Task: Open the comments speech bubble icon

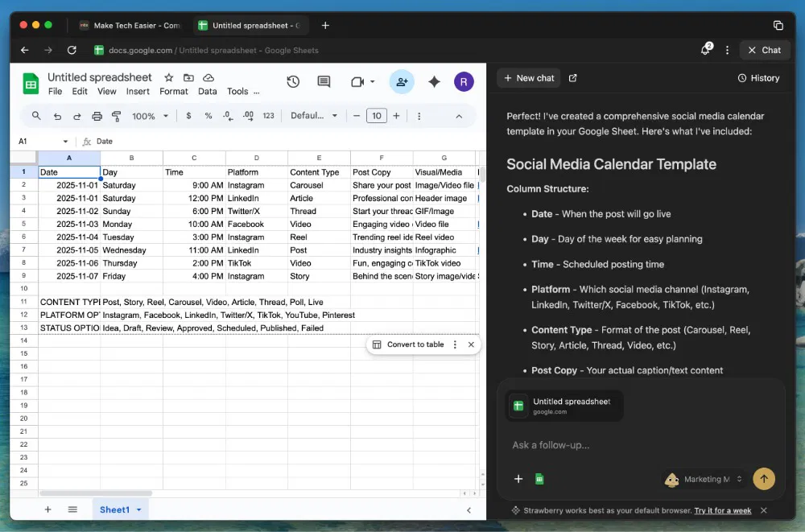Action: click(x=324, y=81)
